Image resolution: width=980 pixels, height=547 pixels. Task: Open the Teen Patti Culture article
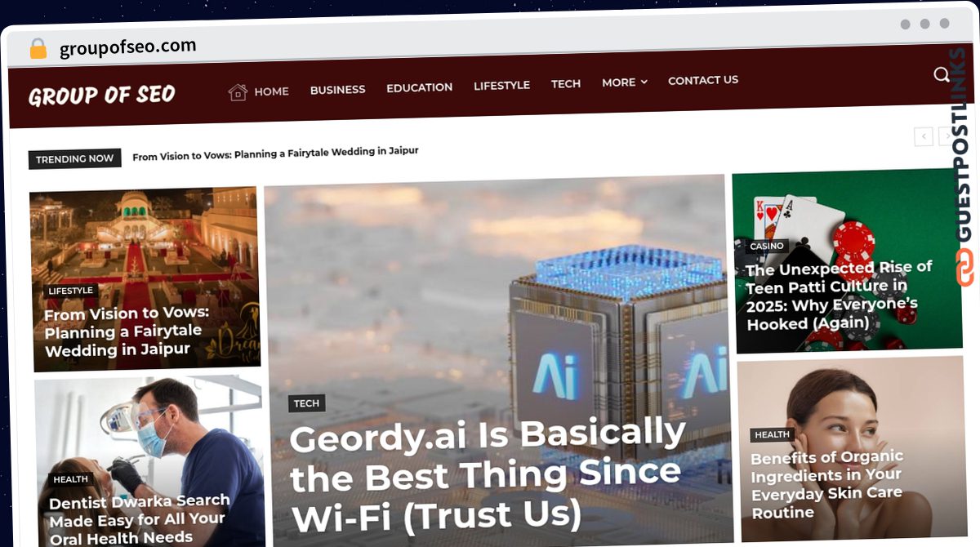tap(839, 295)
